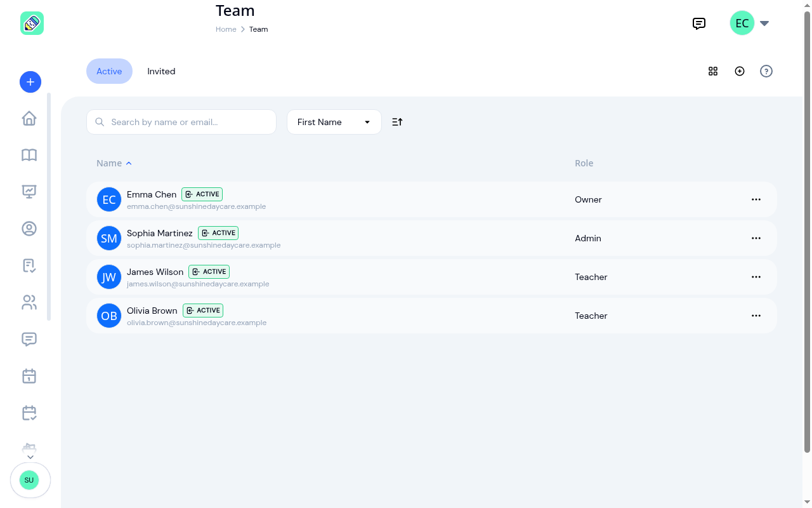Image resolution: width=812 pixels, height=508 pixels.
Task: Open messages icon in top header
Action: click(x=699, y=23)
